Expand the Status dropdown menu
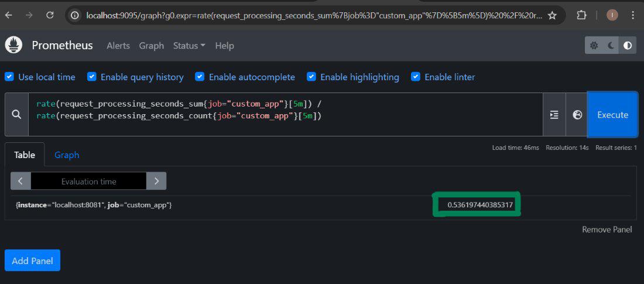The image size is (644, 284). [x=189, y=46]
